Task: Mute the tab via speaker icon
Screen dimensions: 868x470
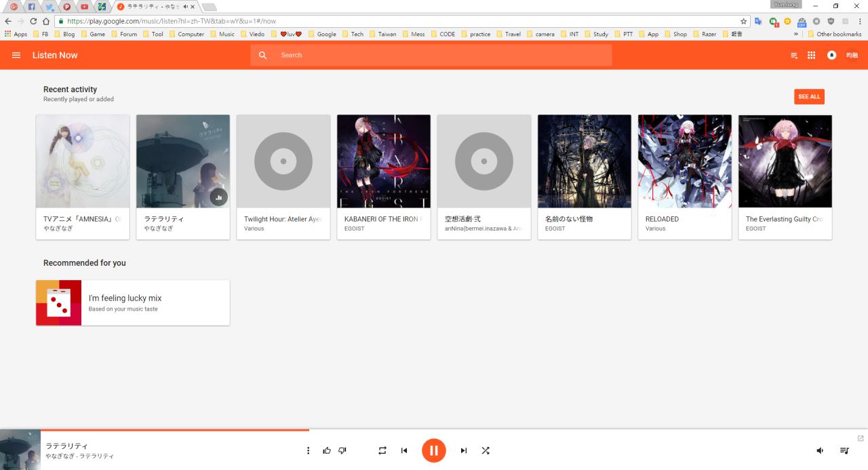Action: (185, 7)
